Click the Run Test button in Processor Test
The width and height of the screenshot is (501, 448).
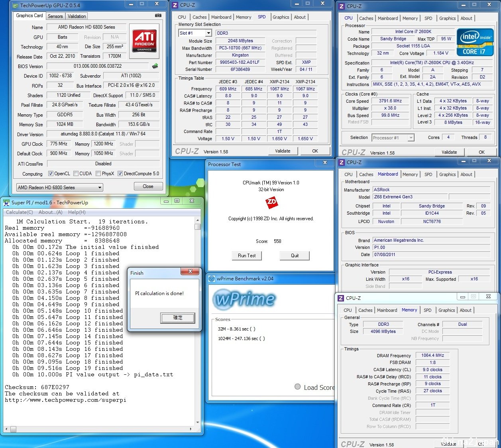point(247,256)
